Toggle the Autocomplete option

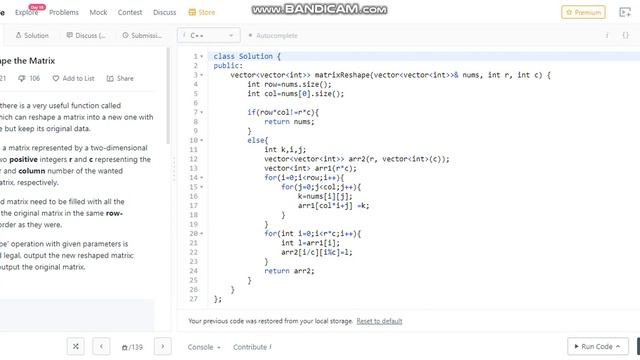273,36
